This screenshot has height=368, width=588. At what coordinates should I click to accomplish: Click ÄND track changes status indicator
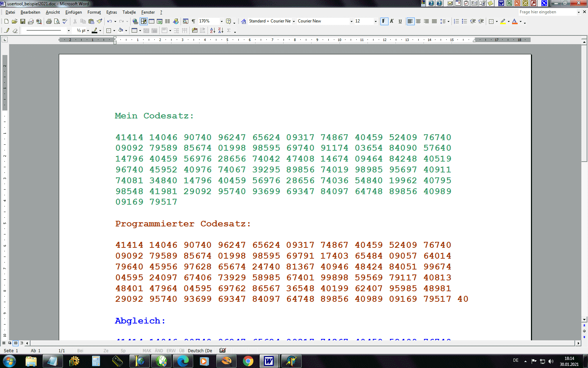tap(159, 350)
